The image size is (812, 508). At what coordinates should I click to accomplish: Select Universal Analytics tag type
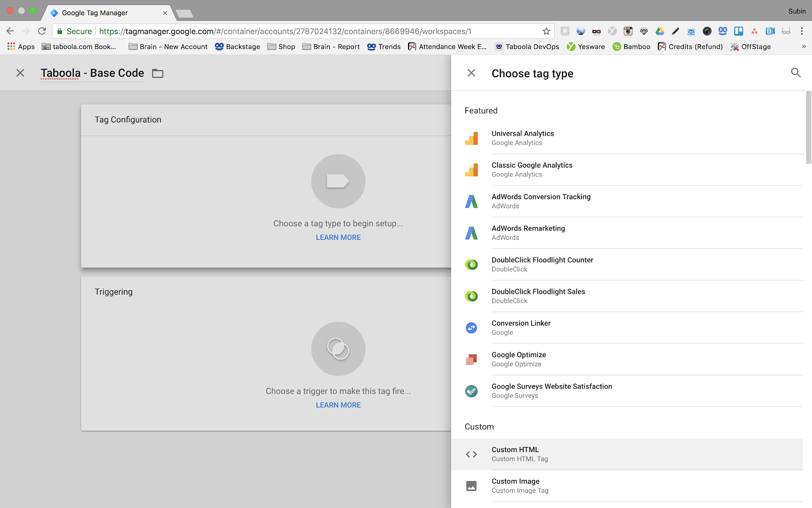(x=627, y=138)
